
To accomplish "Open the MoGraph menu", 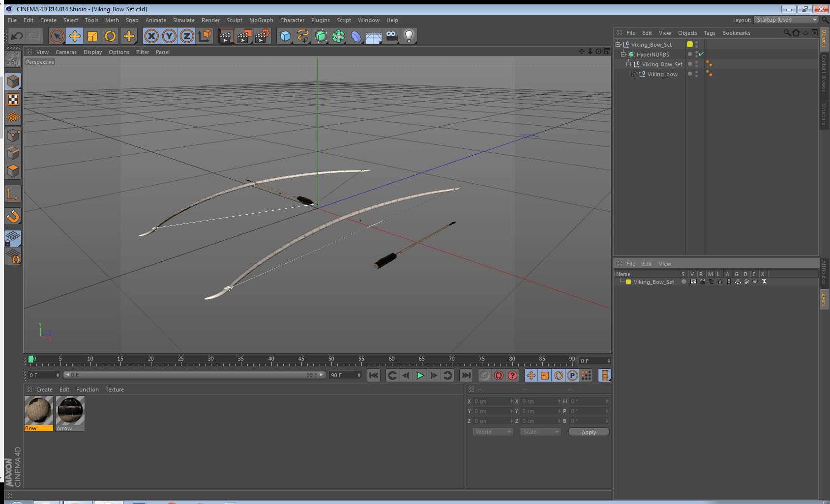I will pos(261,20).
